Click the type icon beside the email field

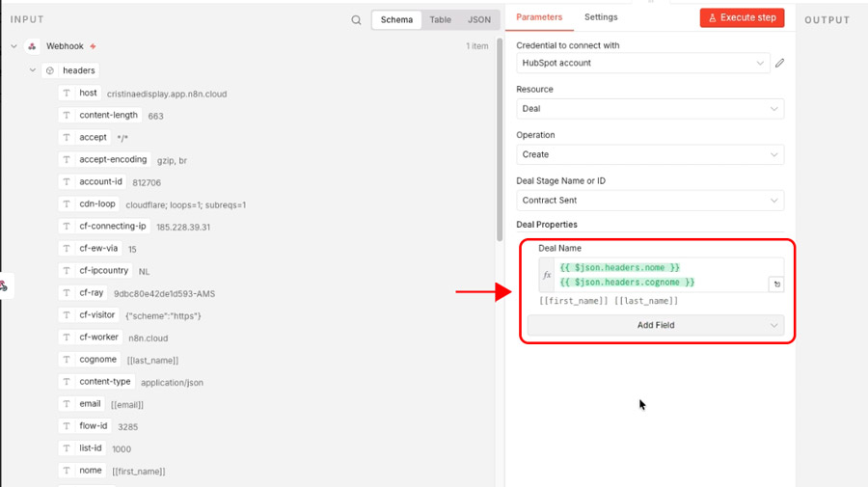67,404
